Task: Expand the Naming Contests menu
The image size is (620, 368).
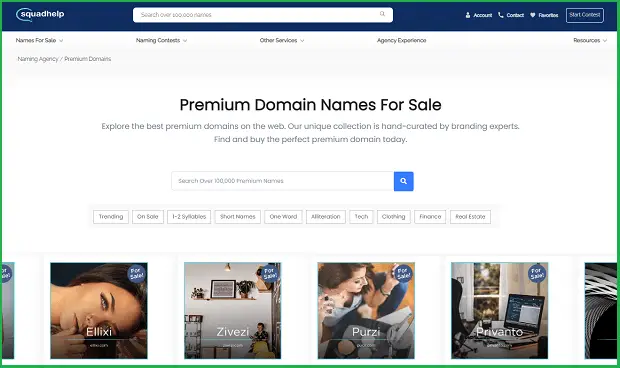Action: pyautogui.click(x=161, y=40)
